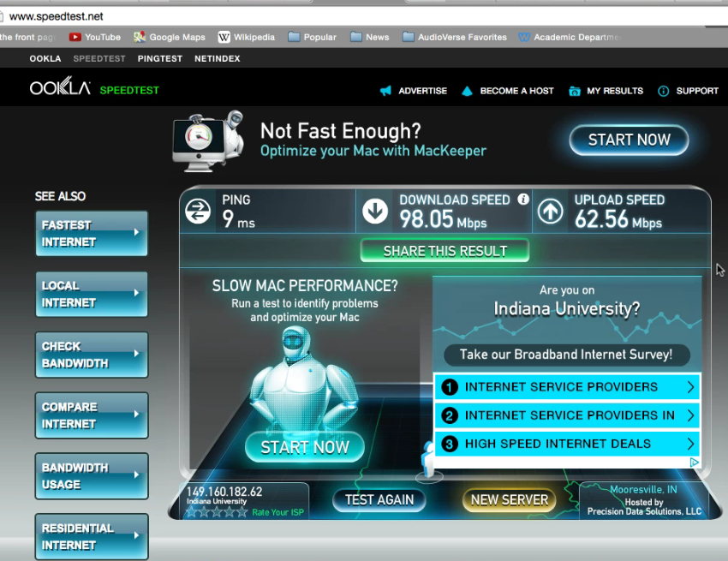
Task: Open the COMPARE INTERNET link
Action: point(92,415)
